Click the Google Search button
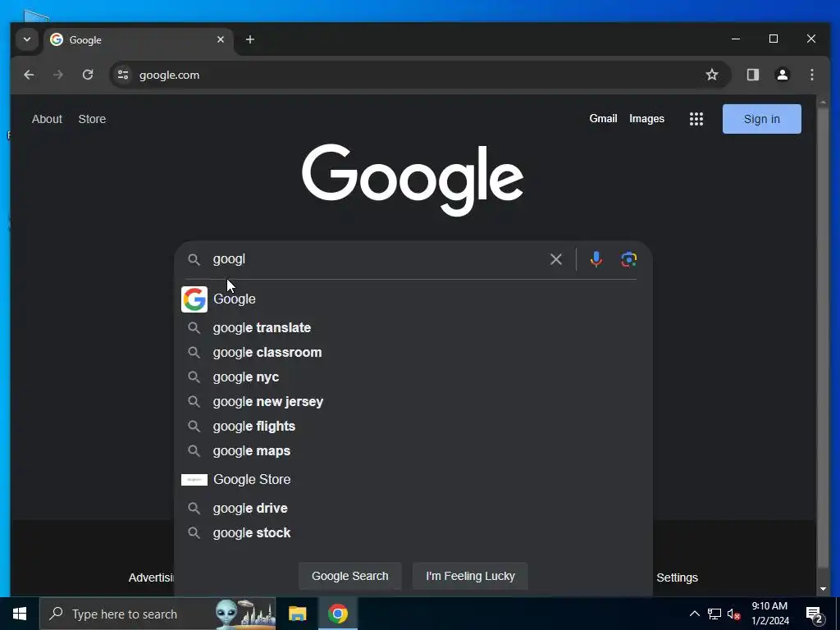The width and height of the screenshot is (840, 630). tap(349, 576)
